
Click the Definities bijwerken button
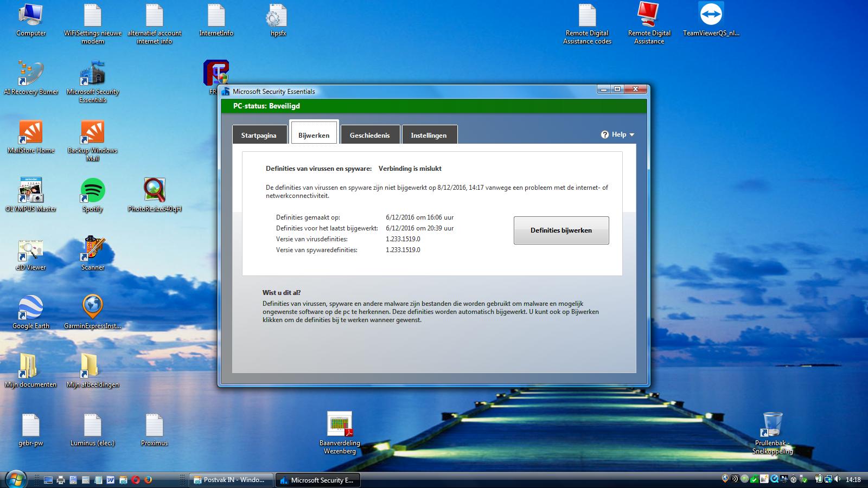tap(561, 230)
